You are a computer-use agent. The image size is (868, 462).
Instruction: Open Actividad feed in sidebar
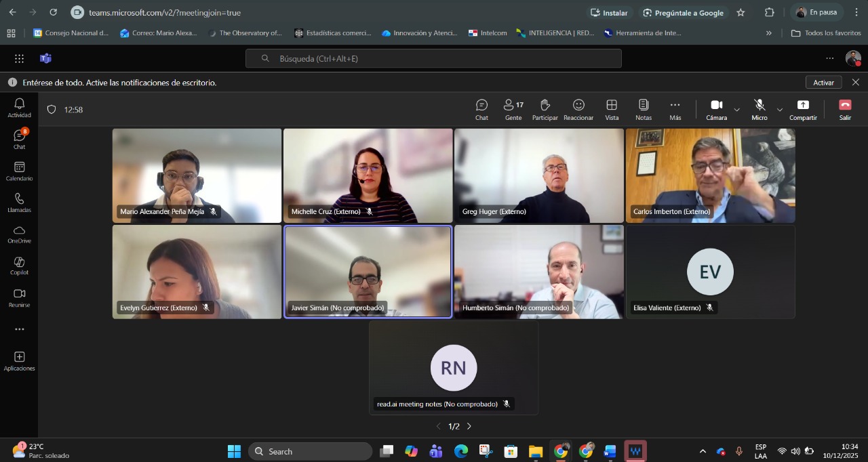[19, 107]
